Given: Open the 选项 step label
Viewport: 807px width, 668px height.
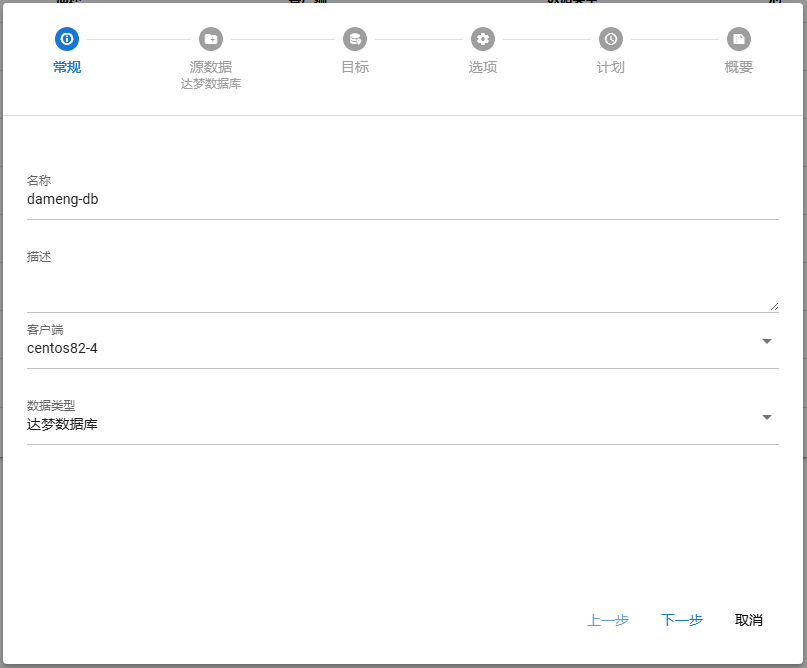Looking at the screenshot, I should click(x=483, y=67).
